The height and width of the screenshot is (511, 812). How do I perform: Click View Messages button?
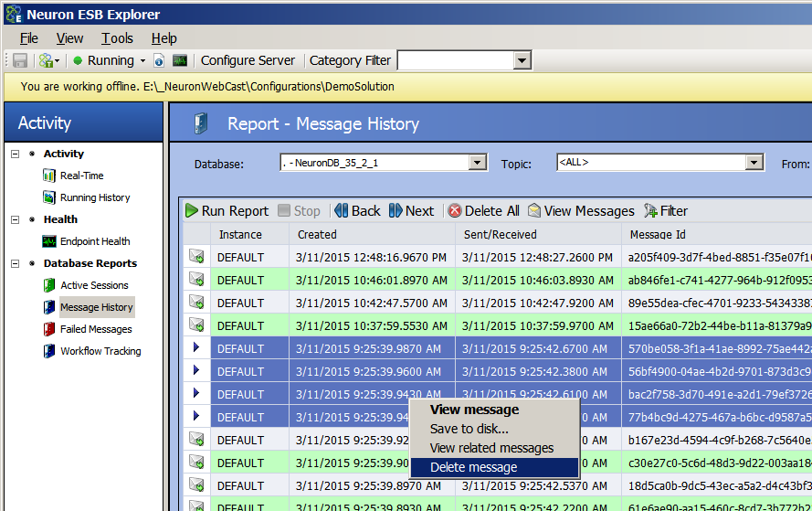point(581,211)
